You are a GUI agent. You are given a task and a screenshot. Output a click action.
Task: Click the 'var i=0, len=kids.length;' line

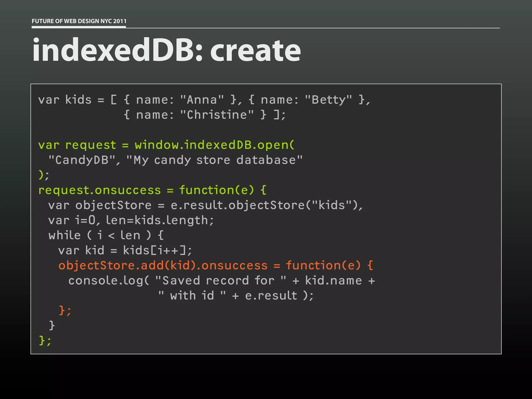pyautogui.click(x=131, y=220)
